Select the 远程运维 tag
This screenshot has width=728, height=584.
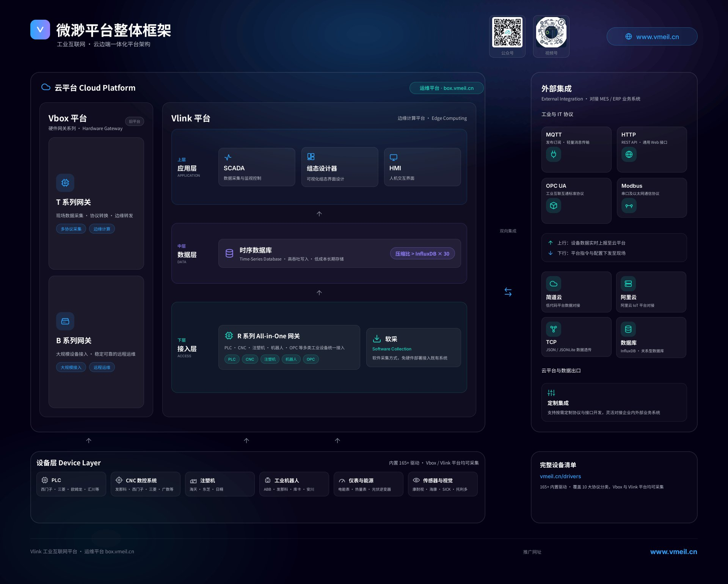102,367
